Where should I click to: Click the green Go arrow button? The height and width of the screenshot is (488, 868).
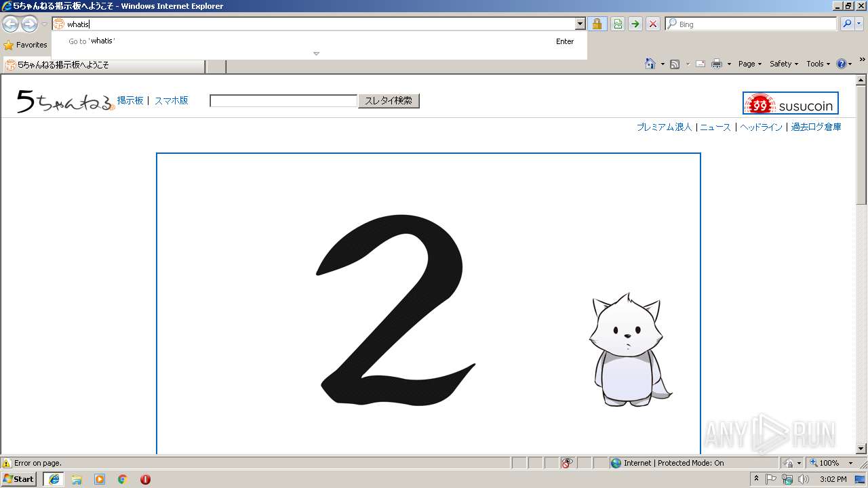click(635, 24)
